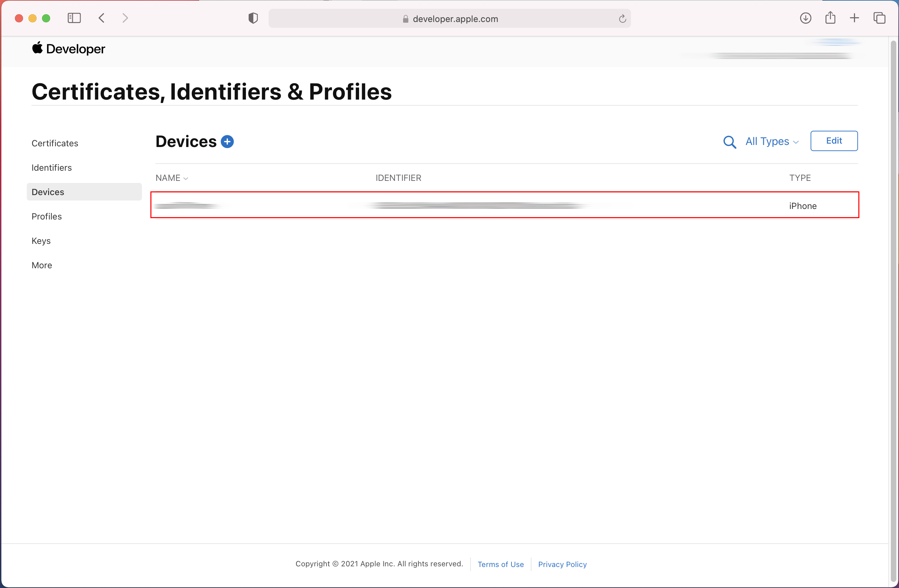This screenshot has width=899, height=588.
Task: Click the blue add device plus icon
Action: (227, 142)
